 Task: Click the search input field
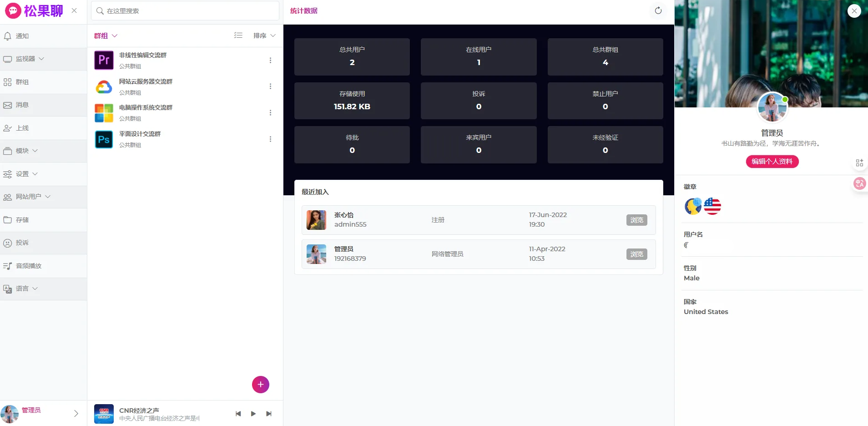click(x=186, y=11)
